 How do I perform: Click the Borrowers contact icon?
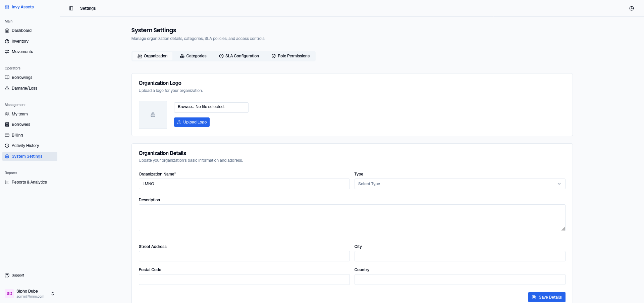coord(7,124)
